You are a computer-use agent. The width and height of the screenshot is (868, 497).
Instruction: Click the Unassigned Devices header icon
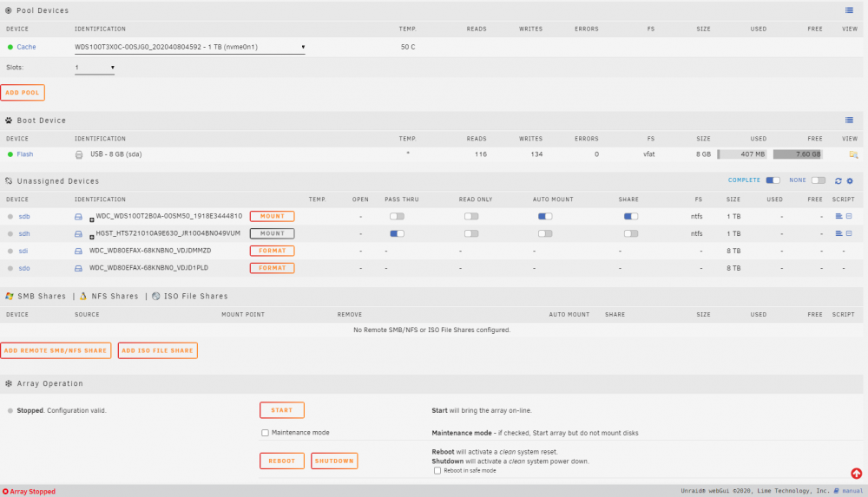click(x=9, y=181)
